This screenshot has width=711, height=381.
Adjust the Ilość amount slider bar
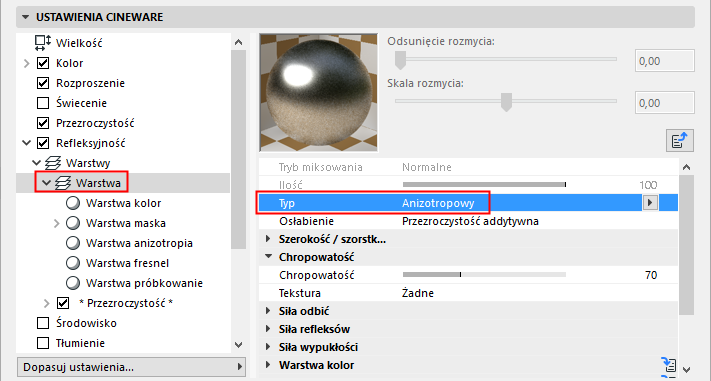coord(484,185)
